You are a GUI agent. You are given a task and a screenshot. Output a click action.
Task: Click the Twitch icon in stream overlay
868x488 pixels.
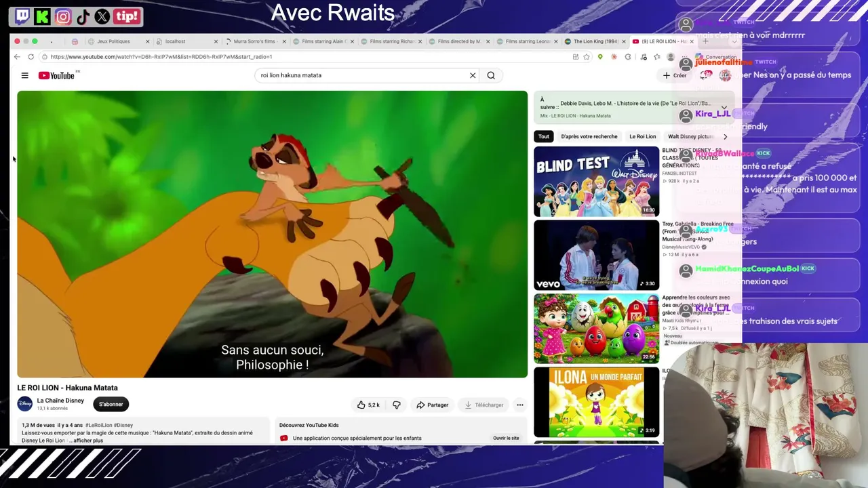(22, 16)
